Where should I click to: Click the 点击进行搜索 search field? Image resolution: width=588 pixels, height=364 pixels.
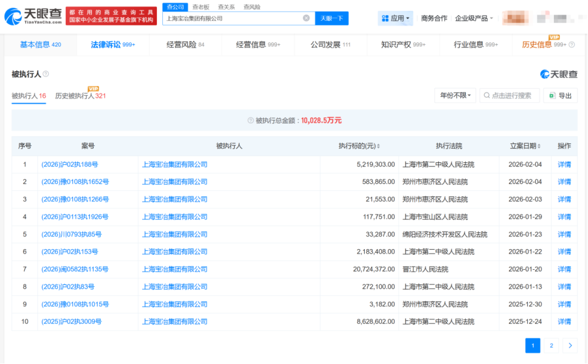[510, 95]
